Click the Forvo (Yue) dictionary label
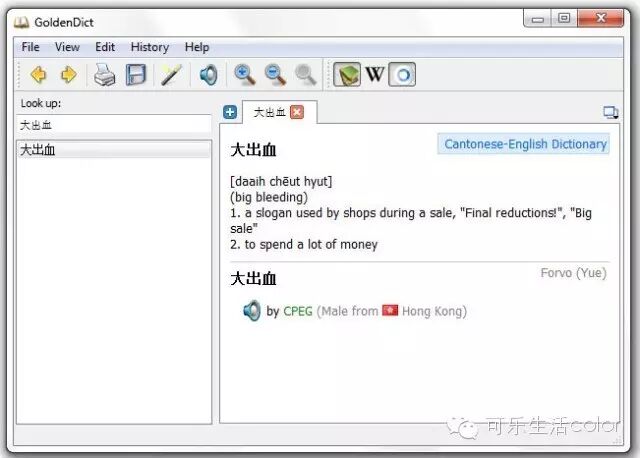 [x=573, y=273]
